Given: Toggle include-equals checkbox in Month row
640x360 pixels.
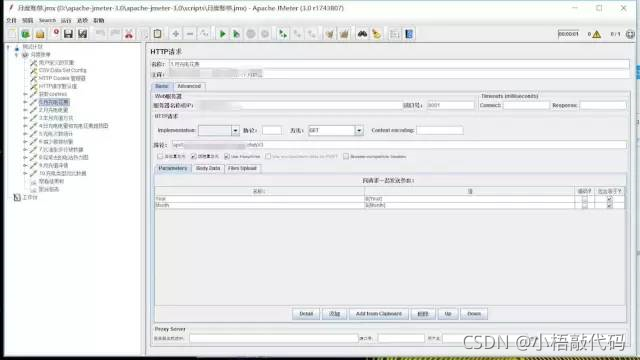Looking at the screenshot, I should pyautogui.click(x=609, y=205).
